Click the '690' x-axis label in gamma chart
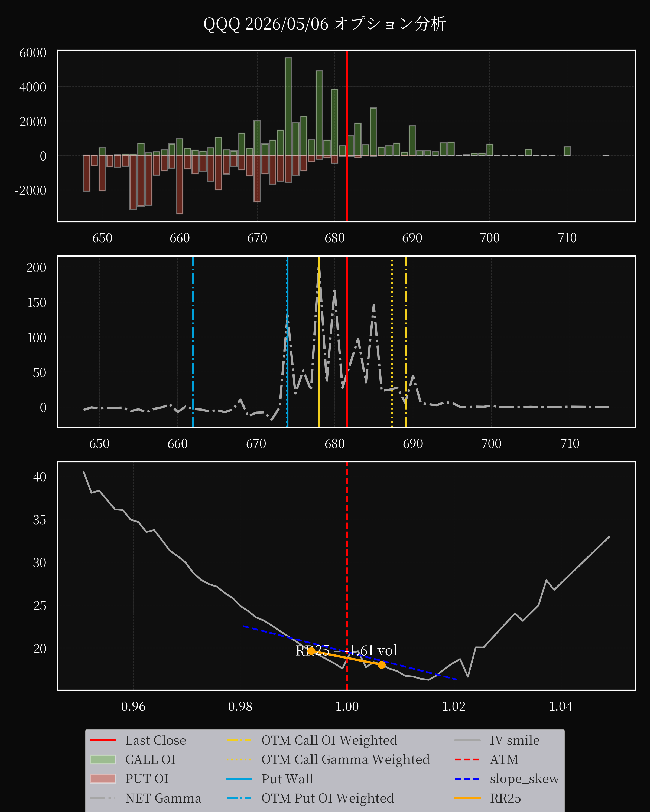This screenshot has height=812, width=650. point(413,444)
